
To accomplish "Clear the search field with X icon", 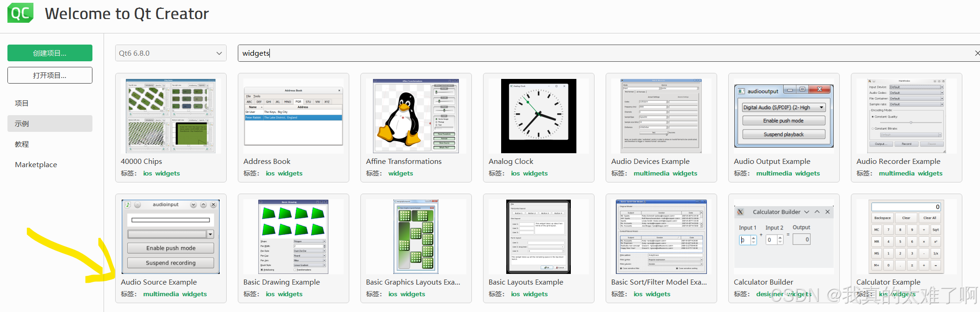I will pyautogui.click(x=977, y=53).
